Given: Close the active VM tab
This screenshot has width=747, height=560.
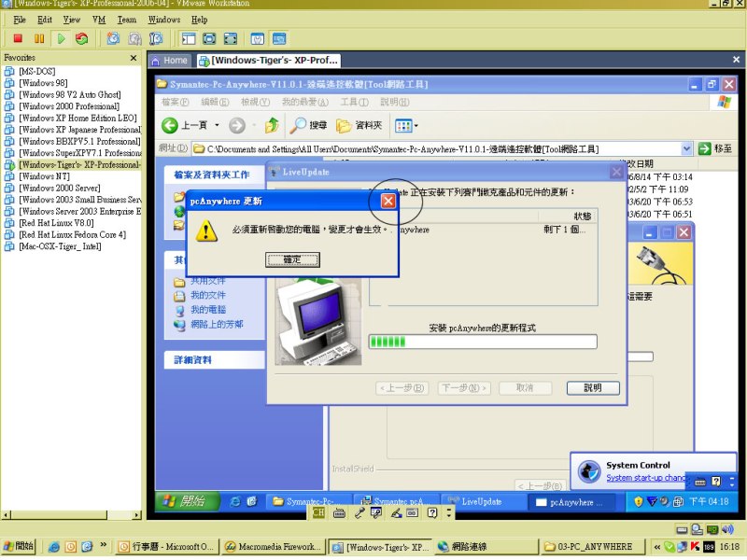Looking at the screenshot, I should [x=736, y=60].
